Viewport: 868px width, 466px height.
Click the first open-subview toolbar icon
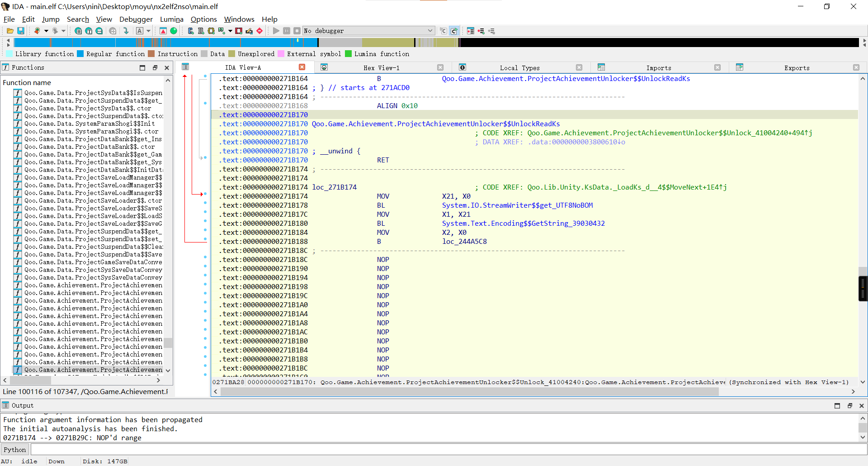pos(190,31)
